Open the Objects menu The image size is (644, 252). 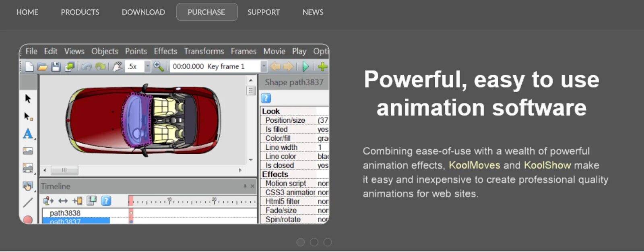click(x=105, y=51)
